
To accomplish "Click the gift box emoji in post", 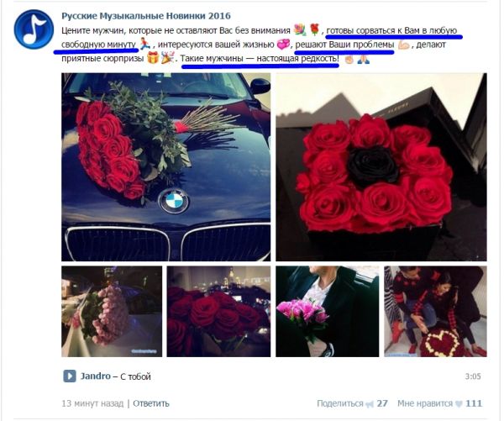I will (x=153, y=58).
